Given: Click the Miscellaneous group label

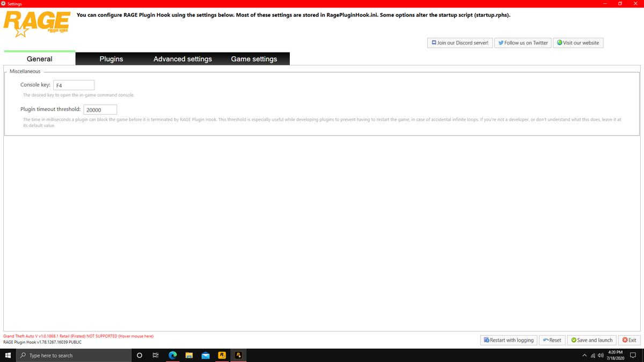Looking at the screenshot, I should point(25,71).
